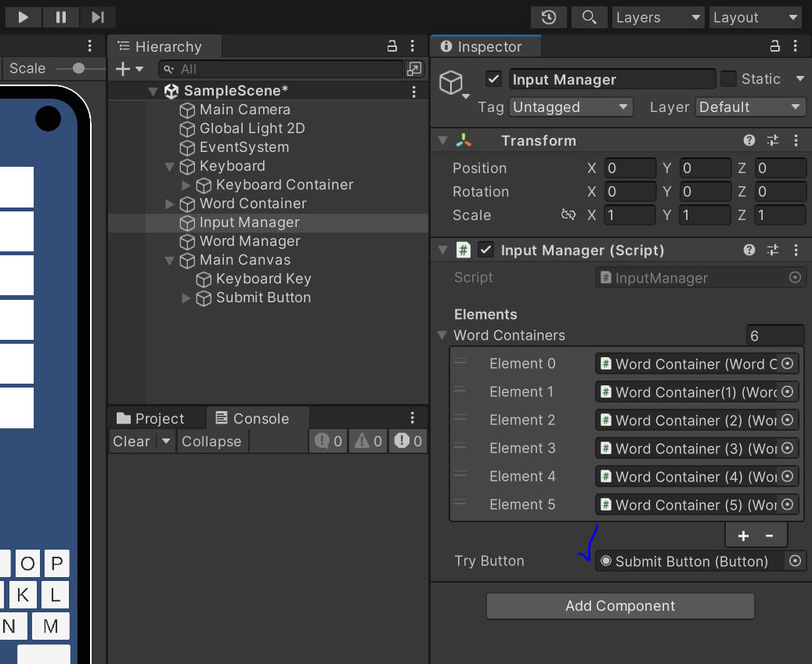
Task: Toggle Console Collapse button
Action: pyautogui.click(x=211, y=442)
